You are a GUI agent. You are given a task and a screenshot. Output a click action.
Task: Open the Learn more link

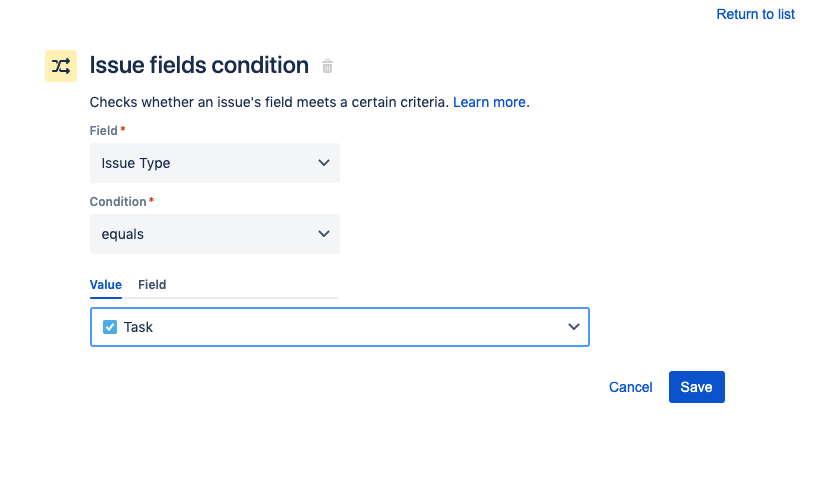click(x=491, y=102)
